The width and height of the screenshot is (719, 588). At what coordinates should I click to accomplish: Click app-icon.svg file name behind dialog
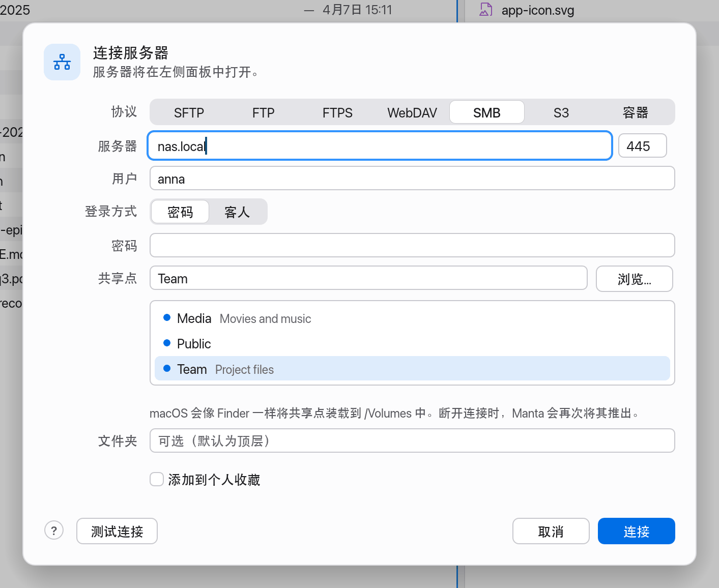click(538, 10)
